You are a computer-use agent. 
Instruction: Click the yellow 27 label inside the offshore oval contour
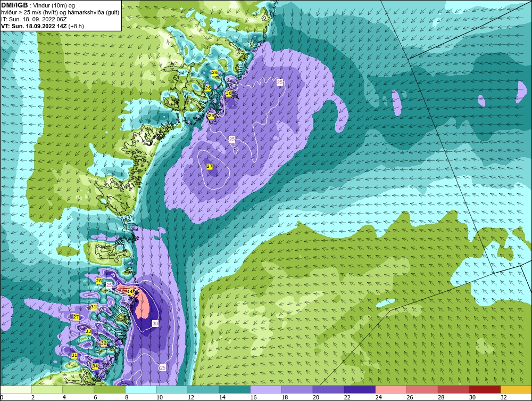click(x=209, y=166)
